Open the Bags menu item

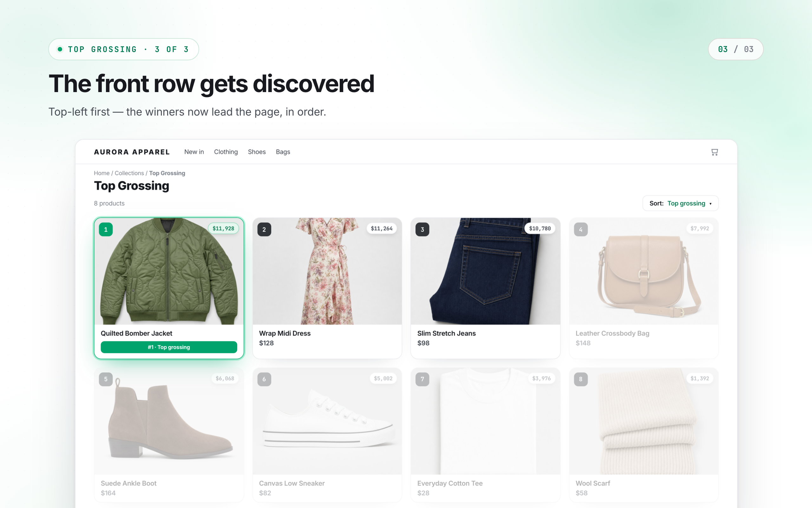tap(283, 152)
